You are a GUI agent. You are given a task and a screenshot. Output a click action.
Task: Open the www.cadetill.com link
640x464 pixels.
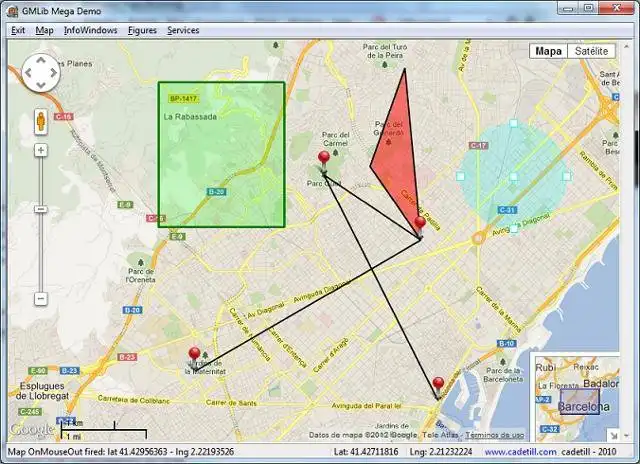[520, 452]
